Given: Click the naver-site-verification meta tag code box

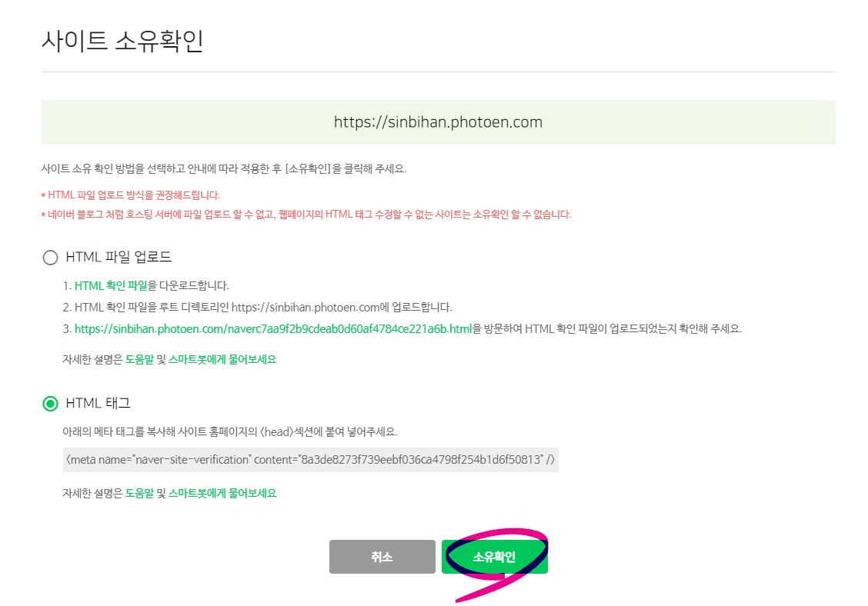Looking at the screenshot, I should point(311,460).
